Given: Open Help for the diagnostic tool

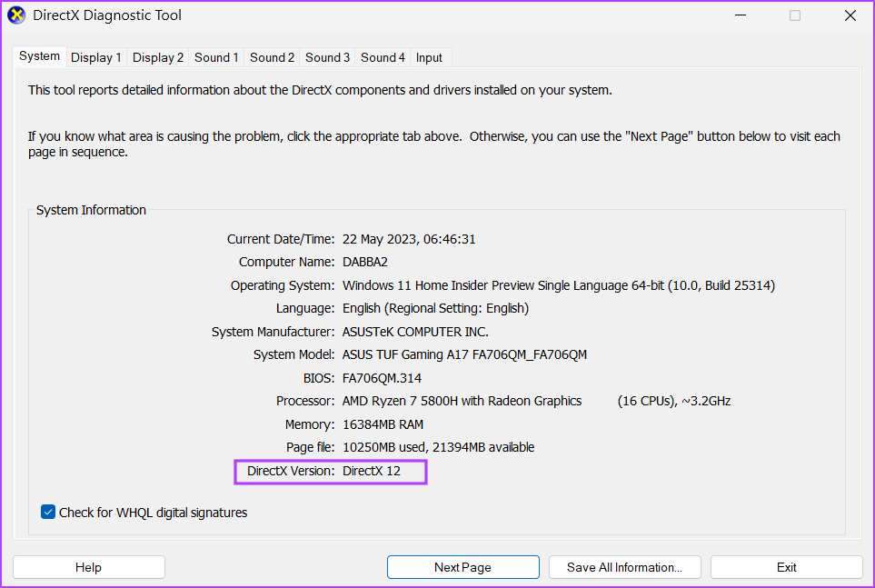Looking at the screenshot, I should coord(88,566).
